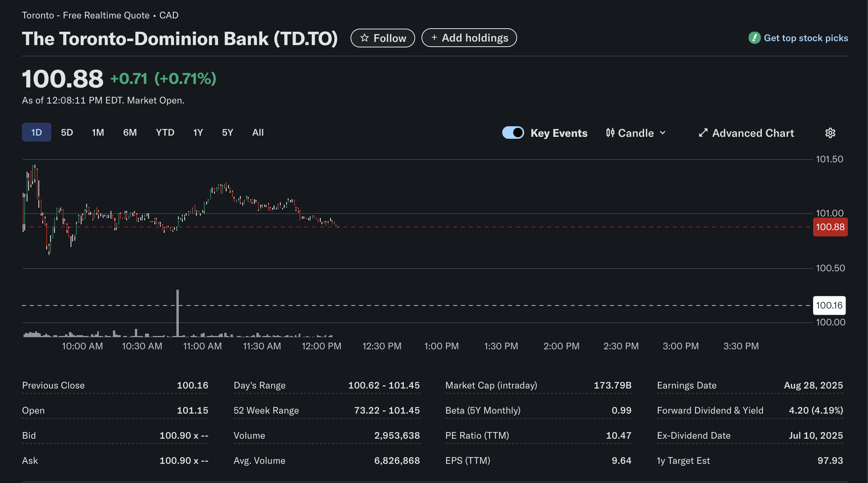Image resolution: width=868 pixels, height=483 pixels.
Task: Click Ex-Dividend Date Jul 10, 2025
Action: 816,436
